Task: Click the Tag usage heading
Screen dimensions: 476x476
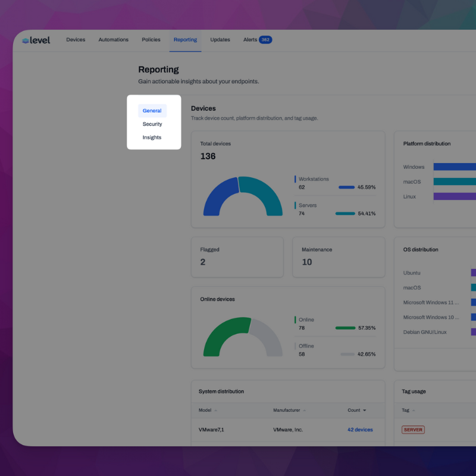Action: pyautogui.click(x=414, y=392)
